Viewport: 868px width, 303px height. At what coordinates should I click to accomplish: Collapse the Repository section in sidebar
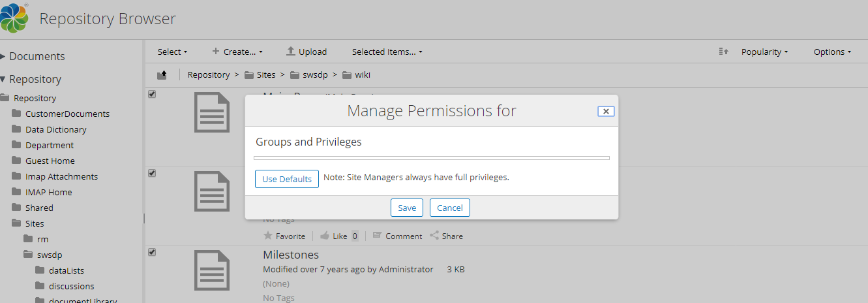(4, 79)
